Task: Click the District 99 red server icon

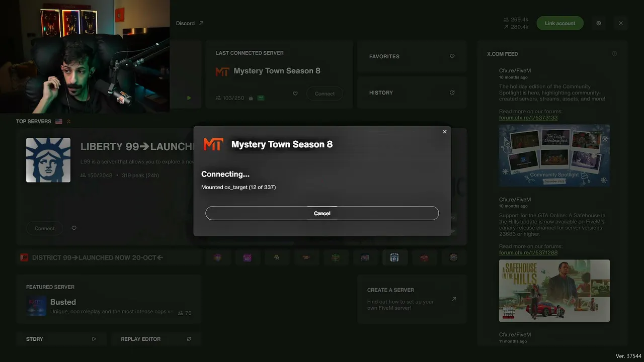Action: pos(24,257)
